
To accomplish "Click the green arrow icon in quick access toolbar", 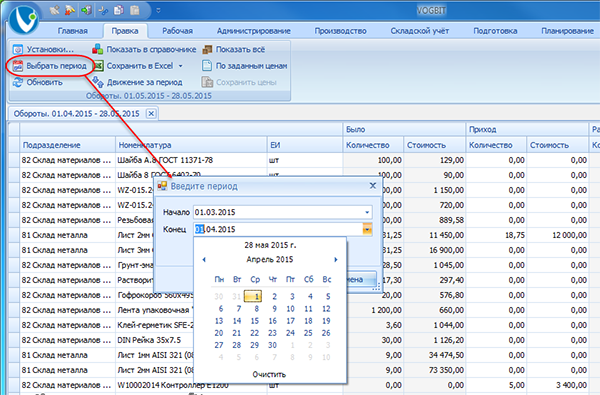I will pos(86,10).
